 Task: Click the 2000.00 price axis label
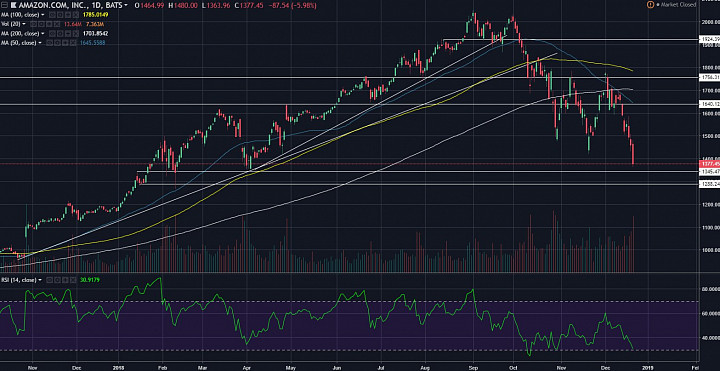pos(710,22)
